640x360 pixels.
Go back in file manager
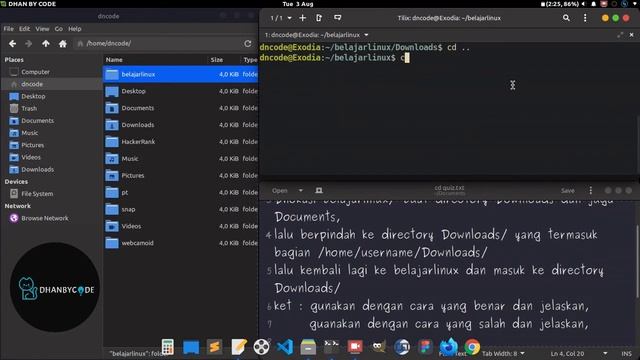(13, 43)
